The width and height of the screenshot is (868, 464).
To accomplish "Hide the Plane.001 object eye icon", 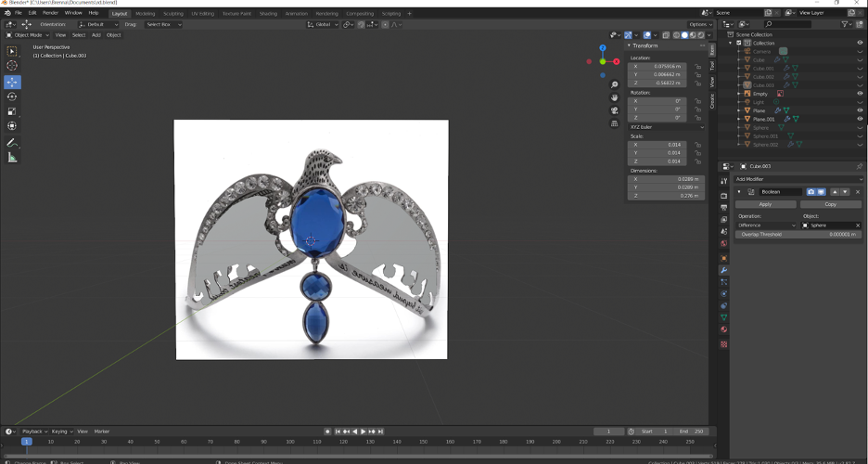I will 860,119.
